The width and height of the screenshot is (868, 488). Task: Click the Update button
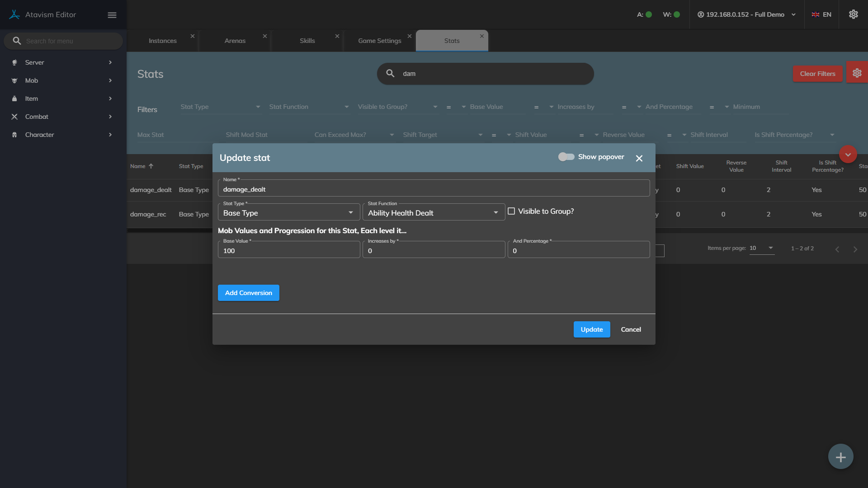pos(591,329)
